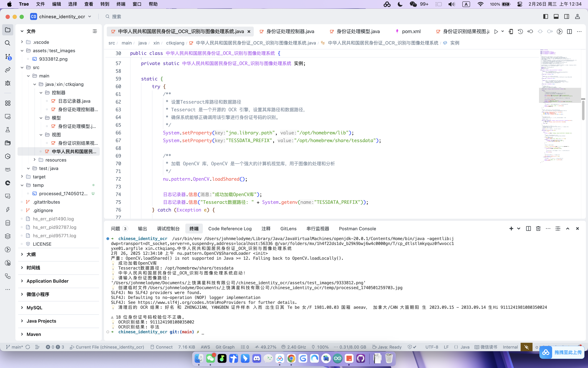Toggle the input source A indicator
The width and height of the screenshot is (588, 368).
(x=466, y=4)
